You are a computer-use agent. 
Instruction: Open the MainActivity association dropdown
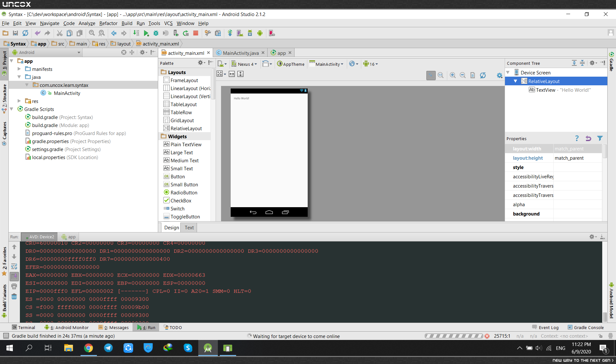tap(327, 64)
